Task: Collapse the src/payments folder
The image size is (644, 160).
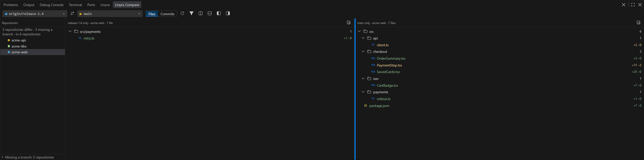Action: coord(70,31)
